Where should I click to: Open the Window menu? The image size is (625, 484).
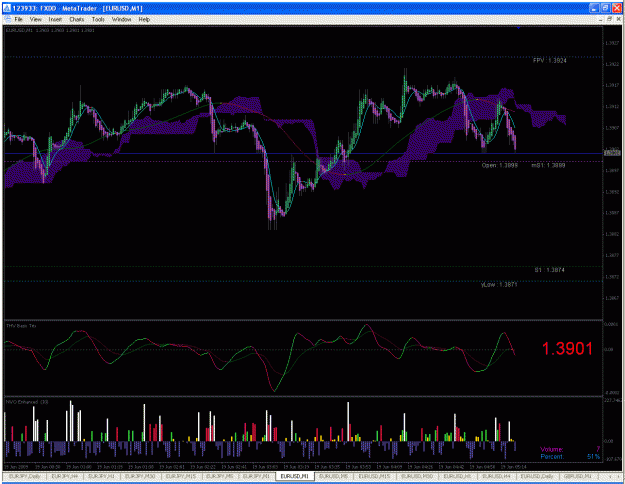coord(121,19)
